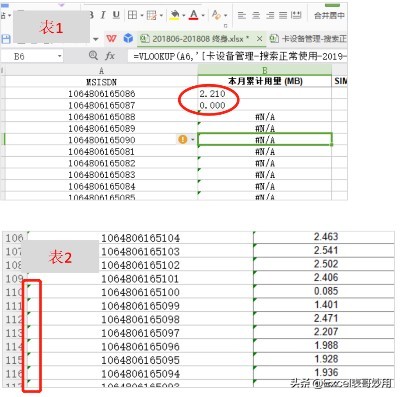The height and width of the screenshot is (397, 400).
Task: Select the 0.085 value cell
Action: [324, 291]
